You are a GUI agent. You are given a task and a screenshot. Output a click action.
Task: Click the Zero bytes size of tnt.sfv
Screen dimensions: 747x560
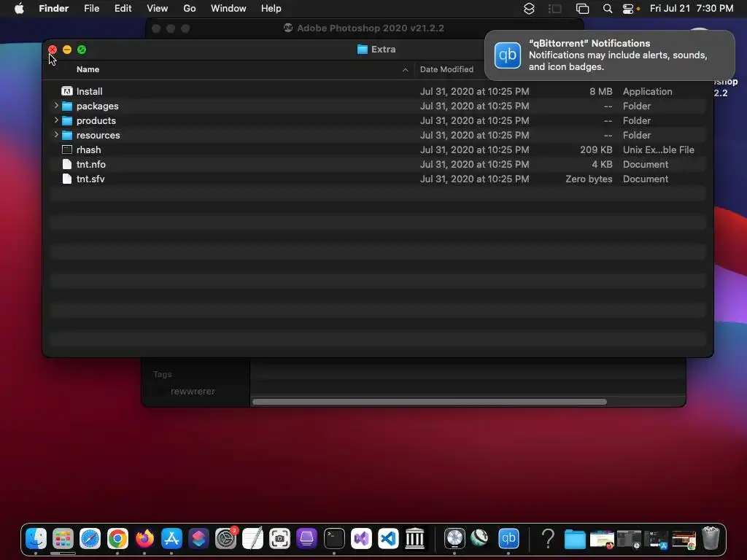(589, 179)
